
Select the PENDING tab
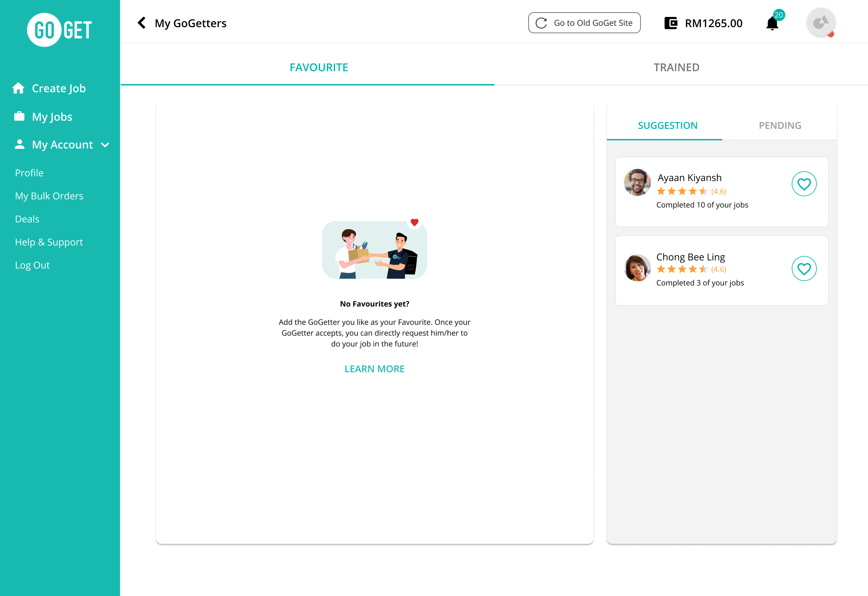[x=780, y=125]
